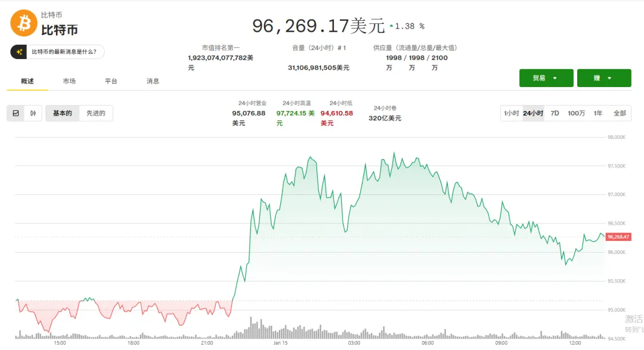Open the 赚 earn dropdown

(604, 78)
